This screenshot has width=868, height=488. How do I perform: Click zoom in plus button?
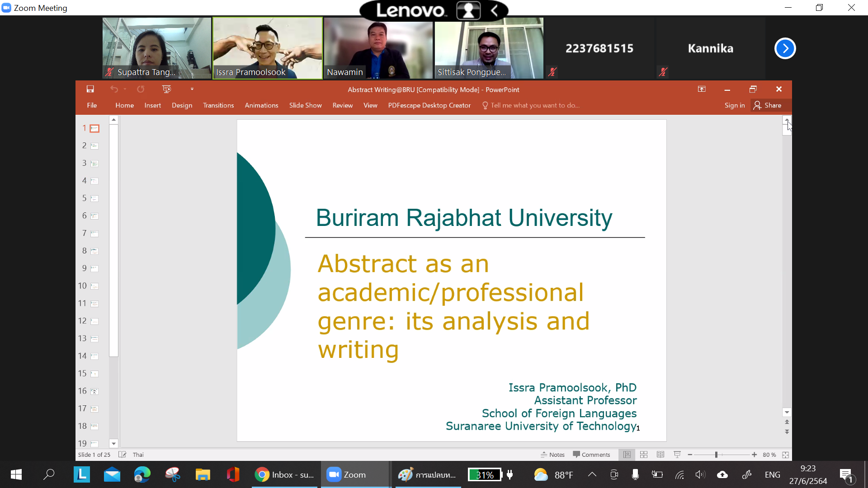coord(754,455)
